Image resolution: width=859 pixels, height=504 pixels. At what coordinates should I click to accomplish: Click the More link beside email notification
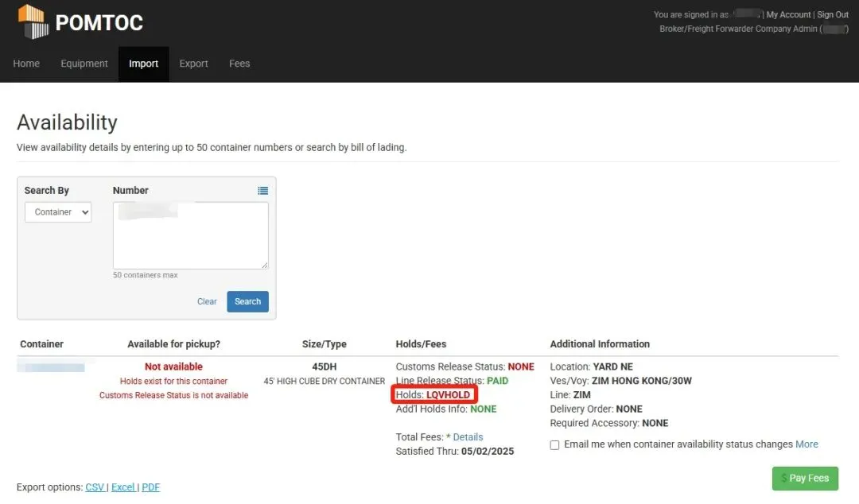coord(807,444)
